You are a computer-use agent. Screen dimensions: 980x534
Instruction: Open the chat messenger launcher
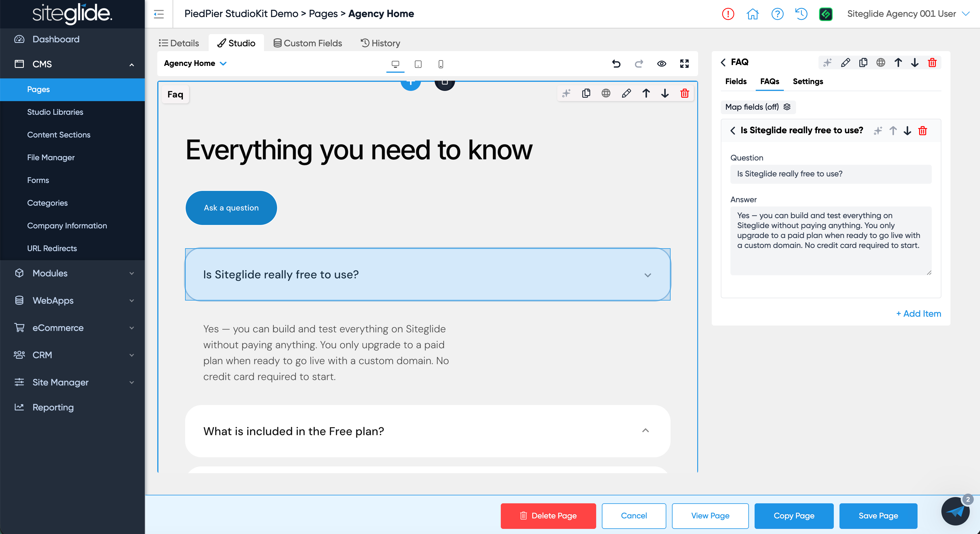(955, 511)
